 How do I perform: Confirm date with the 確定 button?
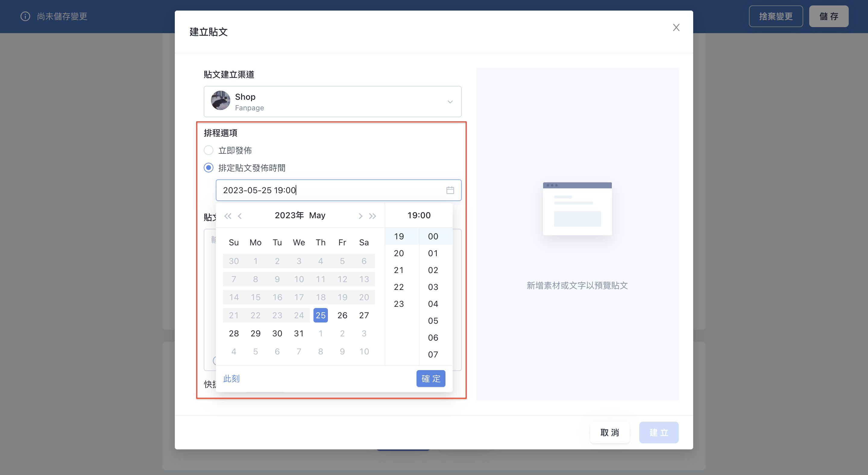(431, 379)
